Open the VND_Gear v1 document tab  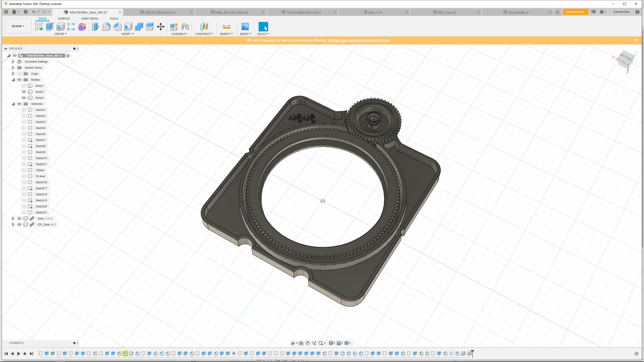pyautogui.click(x=446, y=12)
